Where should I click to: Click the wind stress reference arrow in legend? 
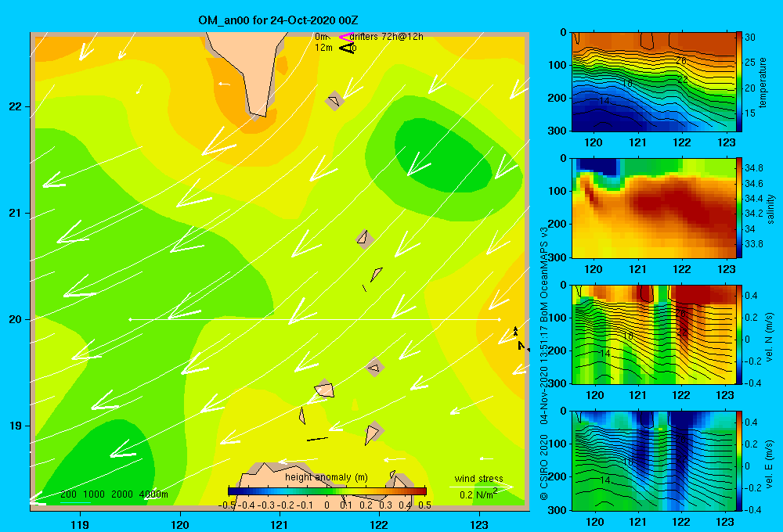pos(482,486)
